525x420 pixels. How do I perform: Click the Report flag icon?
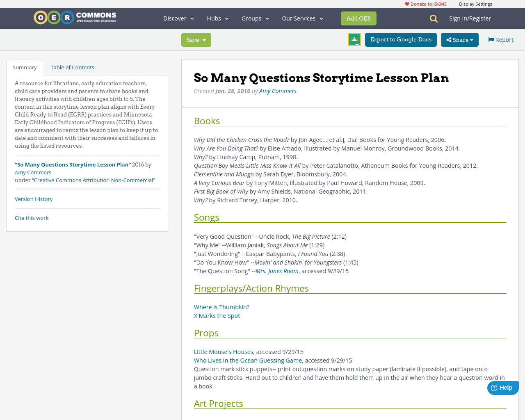coord(491,39)
